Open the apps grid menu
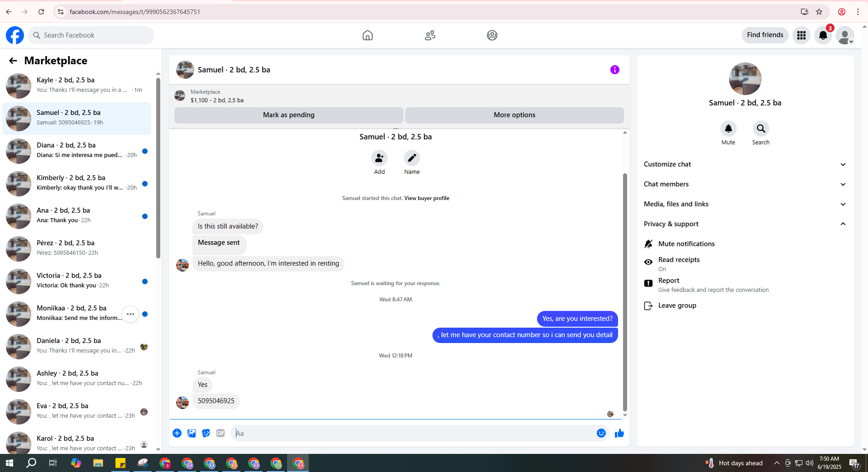This screenshot has height=472, width=868. 801,35
